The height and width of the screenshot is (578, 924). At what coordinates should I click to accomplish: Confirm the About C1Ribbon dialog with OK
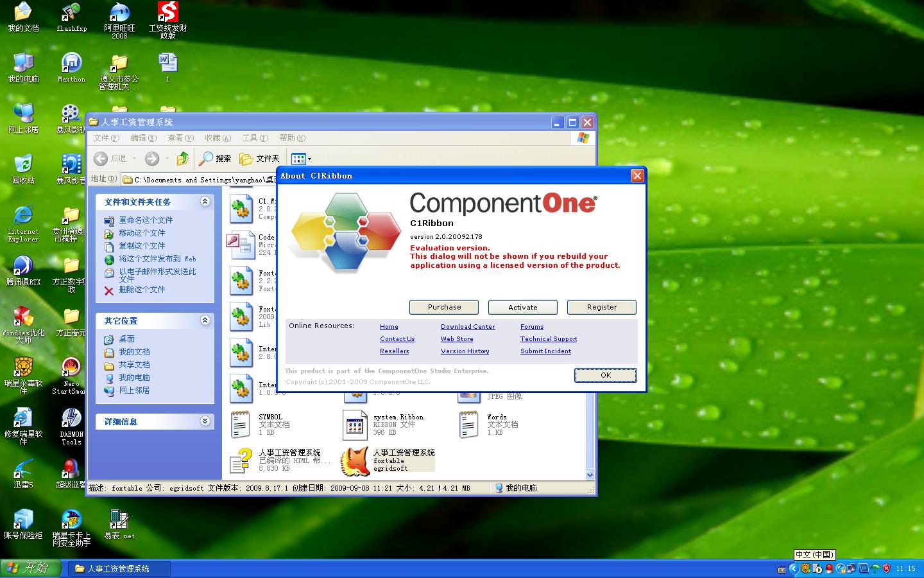coord(606,375)
